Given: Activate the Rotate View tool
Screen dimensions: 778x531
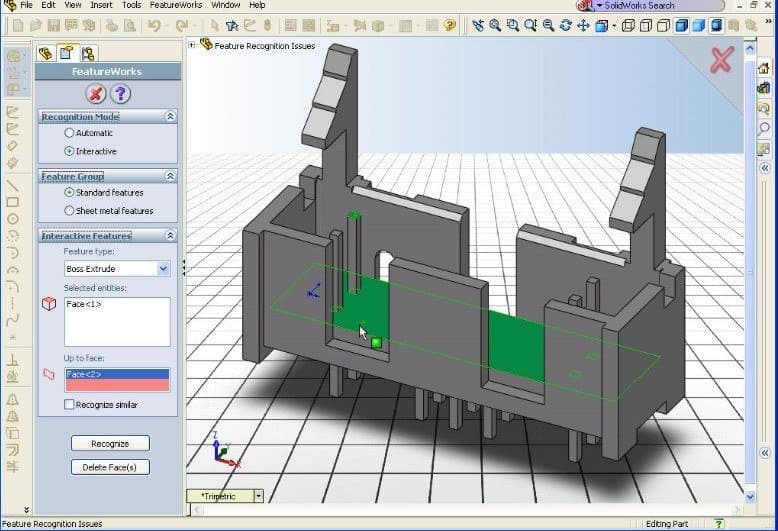Looking at the screenshot, I should pyautogui.click(x=566, y=25).
